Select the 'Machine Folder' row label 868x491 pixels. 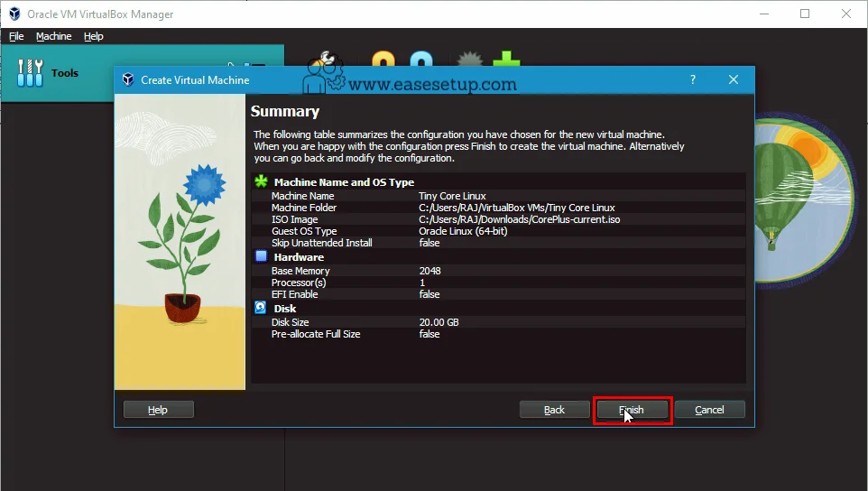[304, 208]
